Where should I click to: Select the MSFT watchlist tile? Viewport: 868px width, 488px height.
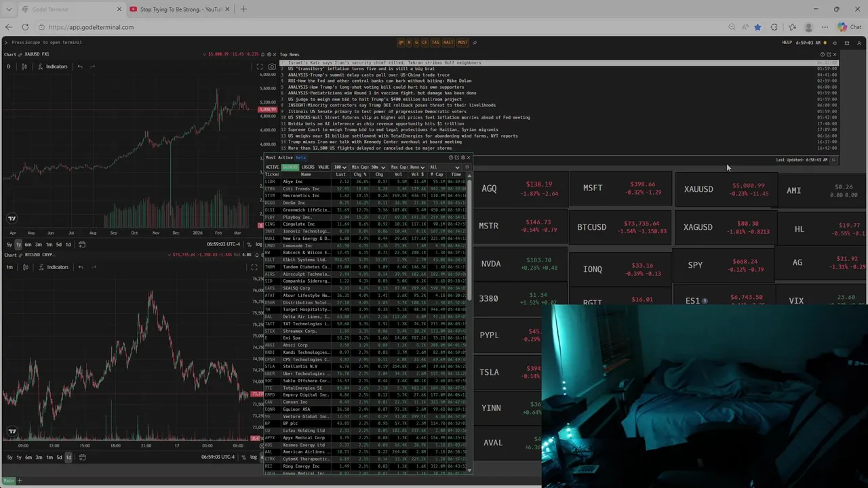point(620,188)
